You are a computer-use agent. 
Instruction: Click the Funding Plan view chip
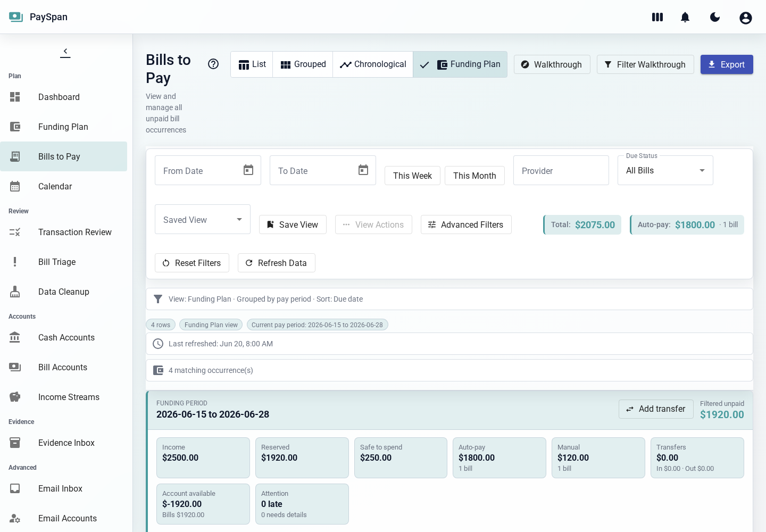pyautogui.click(x=211, y=325)
